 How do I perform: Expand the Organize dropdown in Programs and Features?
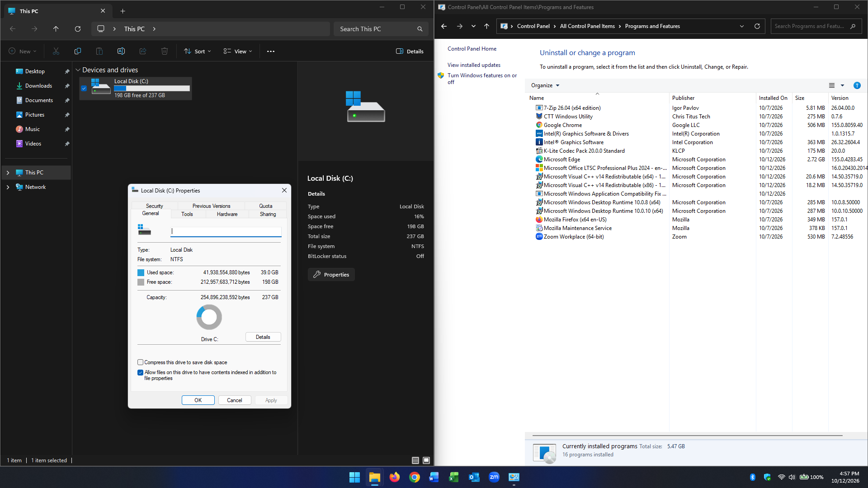click(x=545, y=85)
